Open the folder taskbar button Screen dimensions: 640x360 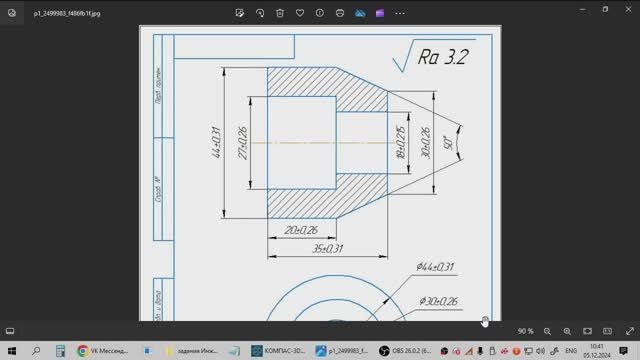191,351
